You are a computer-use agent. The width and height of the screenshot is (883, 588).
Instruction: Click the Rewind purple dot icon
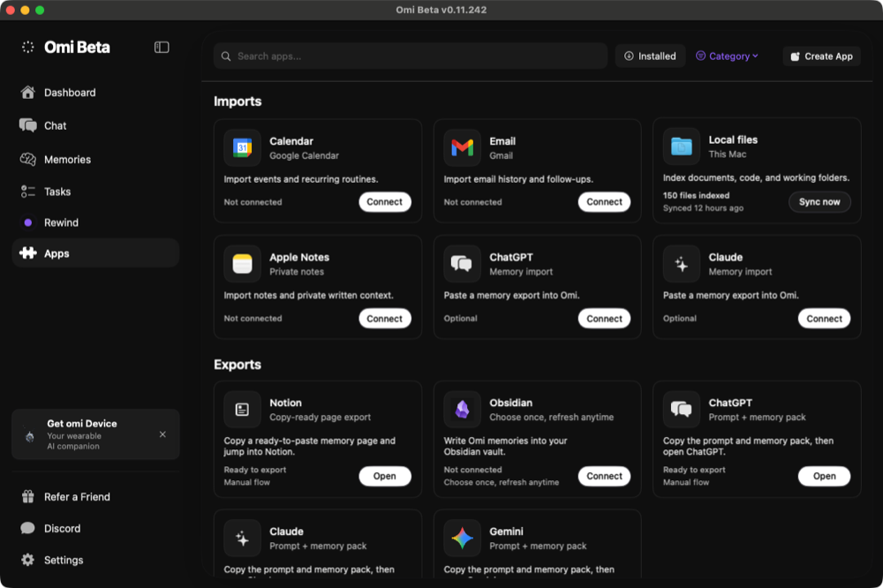(x=27, y=222)
